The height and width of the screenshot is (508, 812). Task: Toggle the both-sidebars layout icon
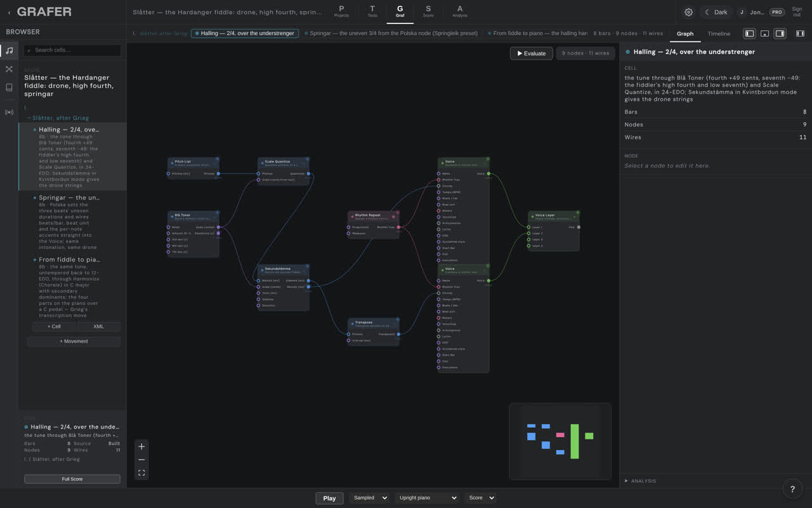pyautogui.click(x=800, y=34)
